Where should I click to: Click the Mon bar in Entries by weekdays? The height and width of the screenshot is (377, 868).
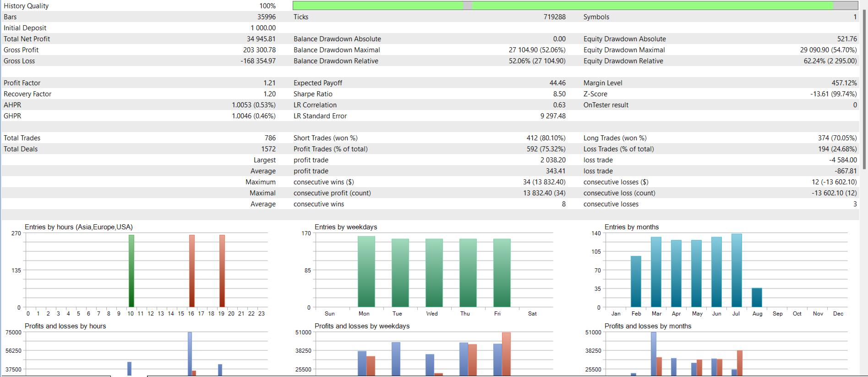point(366,272)
